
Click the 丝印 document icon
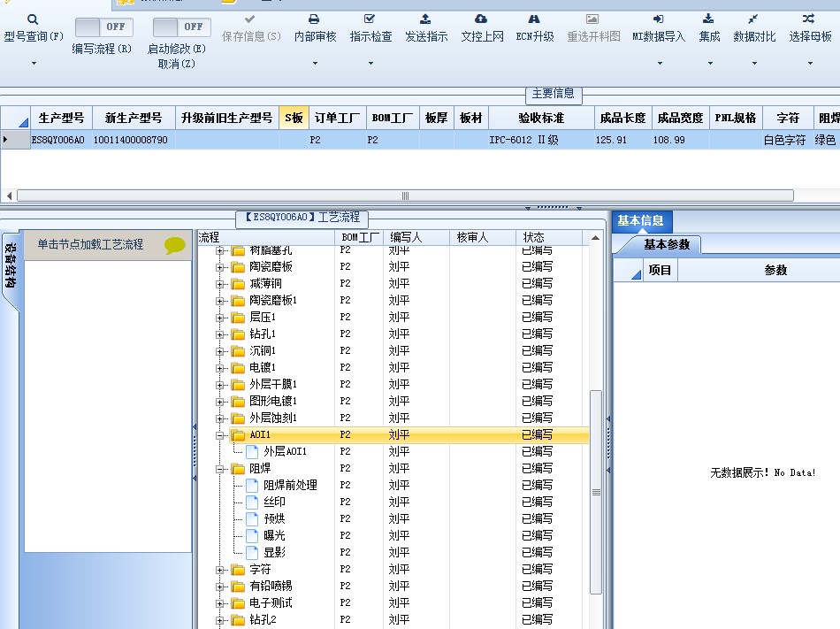pyautogui.click(x=252, y=502)
